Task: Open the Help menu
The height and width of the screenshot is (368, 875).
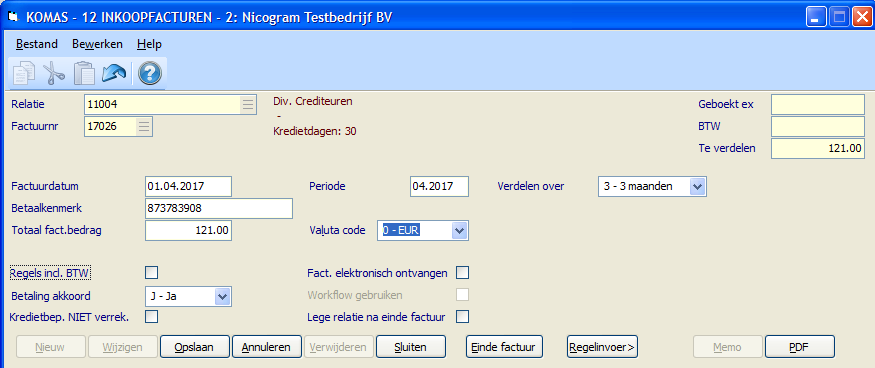Action: point(149,44)
